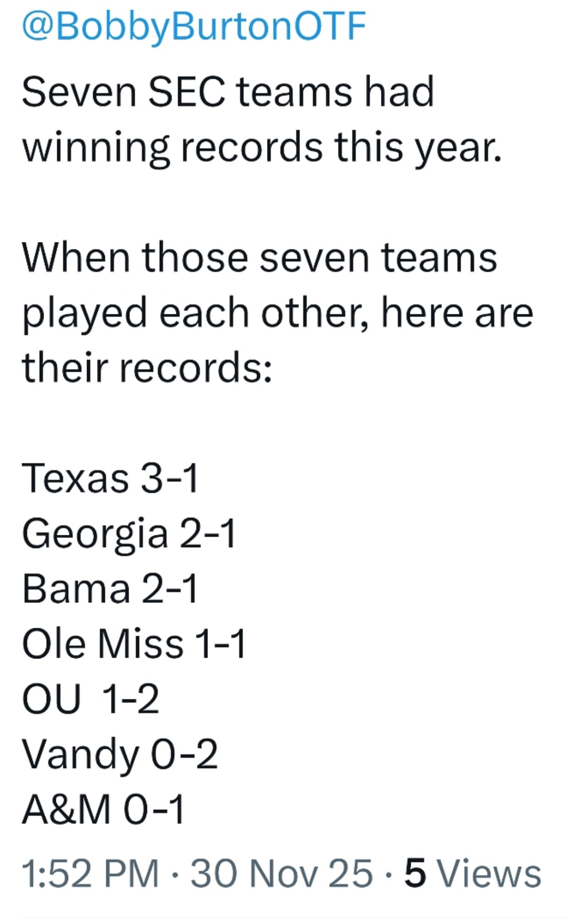Select the Bama 2-1 record line
588x923 pixels.
point(110,589)
